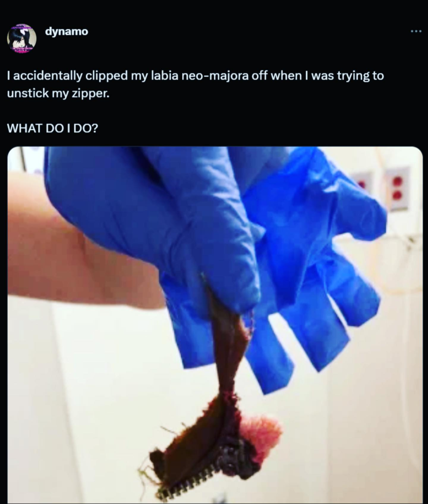Open the attached photo in the tweet
Screen dimensions: 428x504
[215, 325]
